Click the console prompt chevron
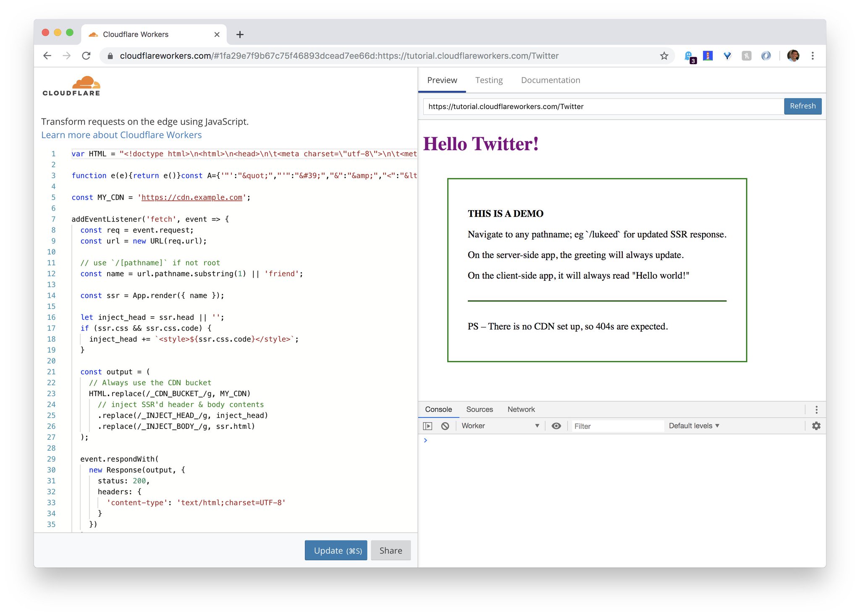This screenshot has height=616, width=860. (425, 440)
